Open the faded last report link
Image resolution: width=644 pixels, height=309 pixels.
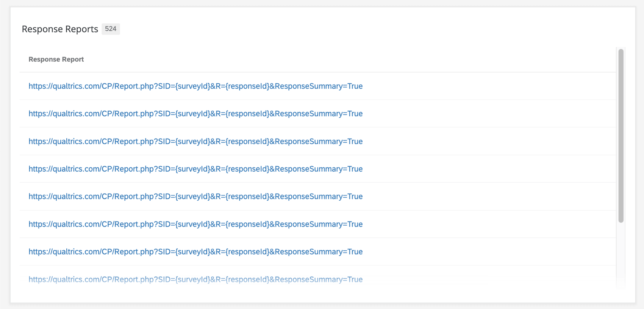195,279
